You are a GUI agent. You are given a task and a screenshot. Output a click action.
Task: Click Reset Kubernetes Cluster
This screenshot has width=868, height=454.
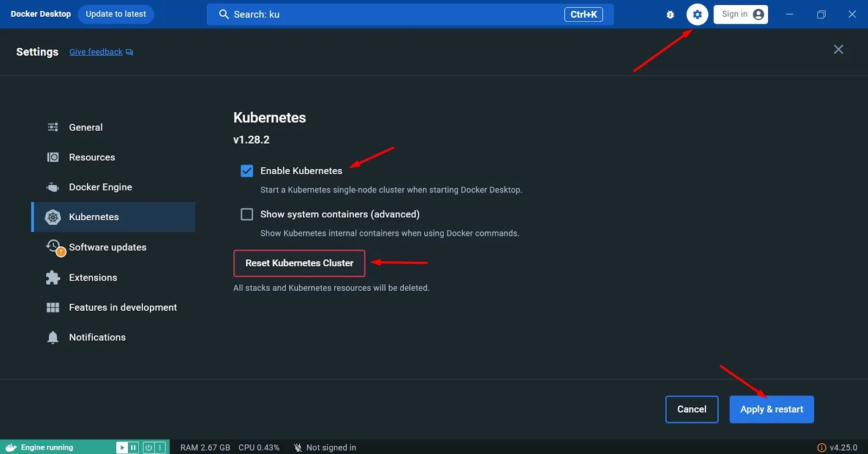coord(299,263)
